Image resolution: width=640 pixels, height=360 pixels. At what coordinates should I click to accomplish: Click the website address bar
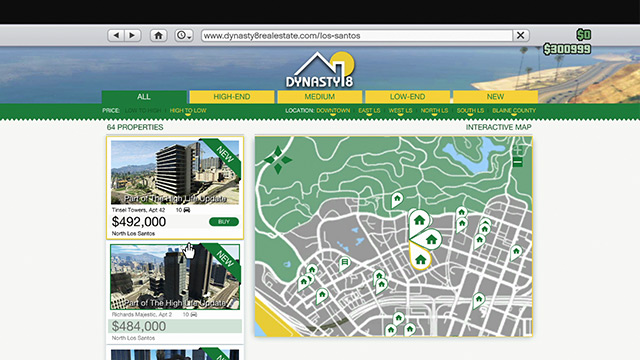point(357,36)
